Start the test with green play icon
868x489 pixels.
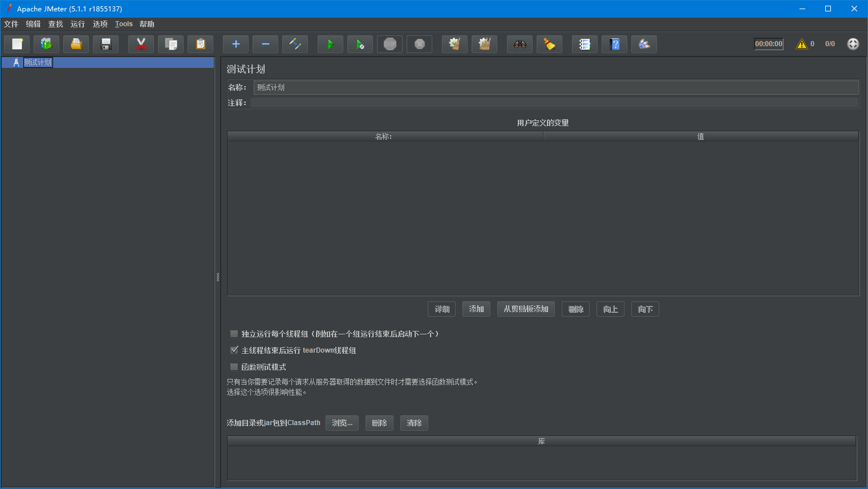[330, 44]
